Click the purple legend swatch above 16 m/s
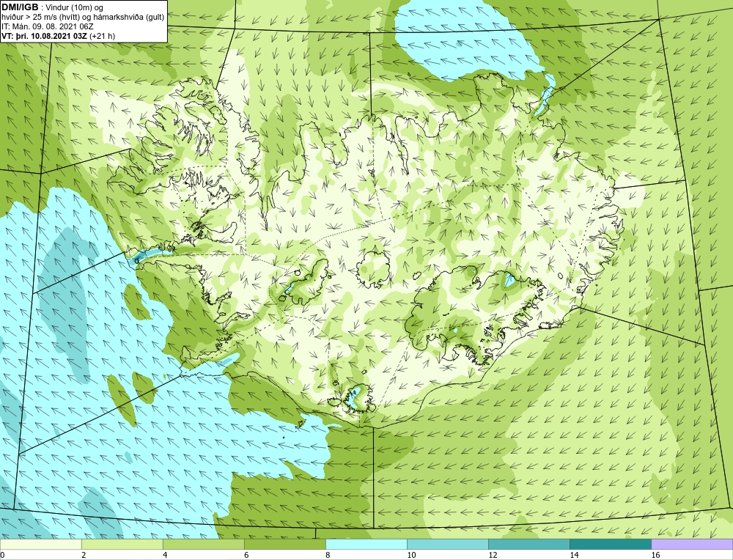The height and width of the screenshot is (560, 733). [692, 544]
